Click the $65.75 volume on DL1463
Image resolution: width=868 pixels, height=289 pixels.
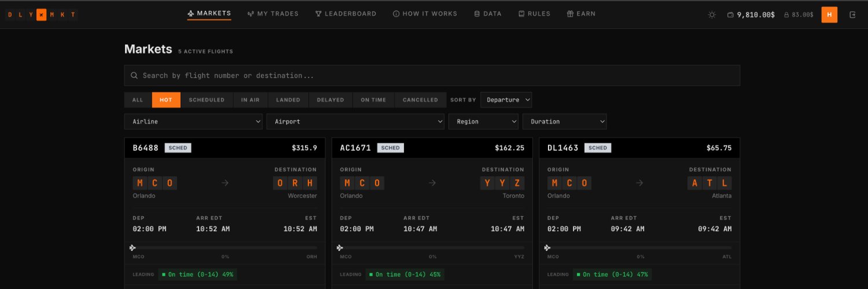coord(719,148)
